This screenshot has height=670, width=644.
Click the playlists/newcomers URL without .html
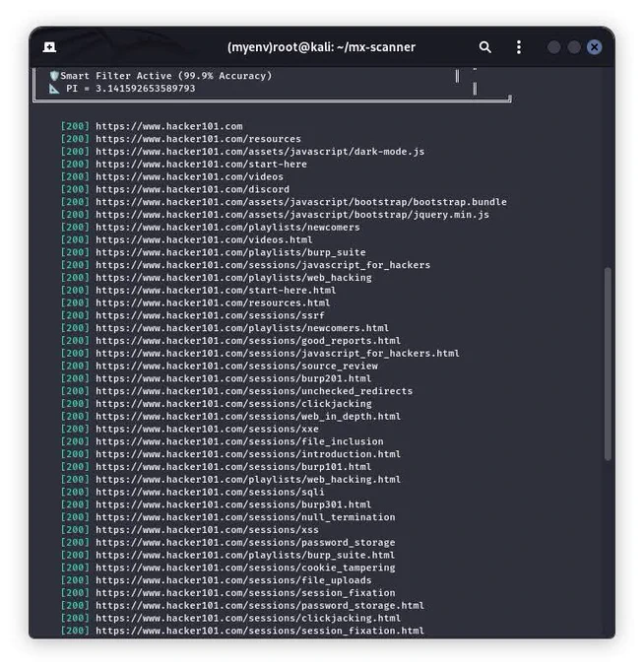tap(227, 228)
